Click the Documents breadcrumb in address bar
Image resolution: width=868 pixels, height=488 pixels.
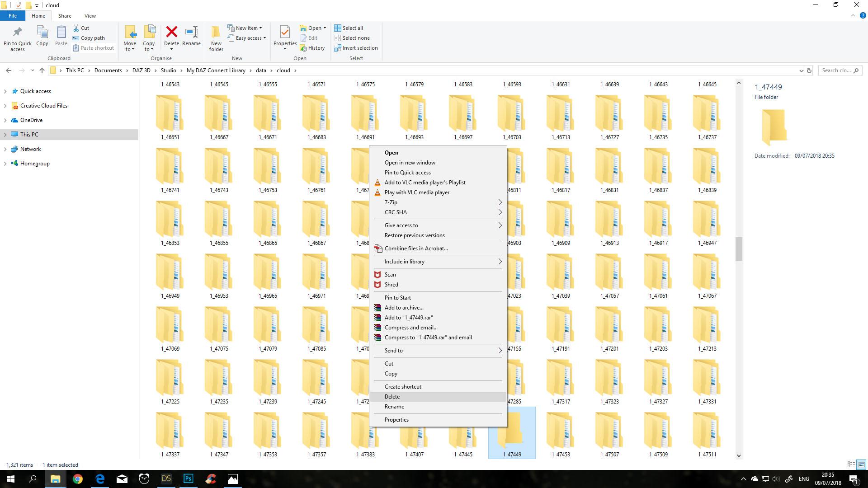tap(108, 70)
